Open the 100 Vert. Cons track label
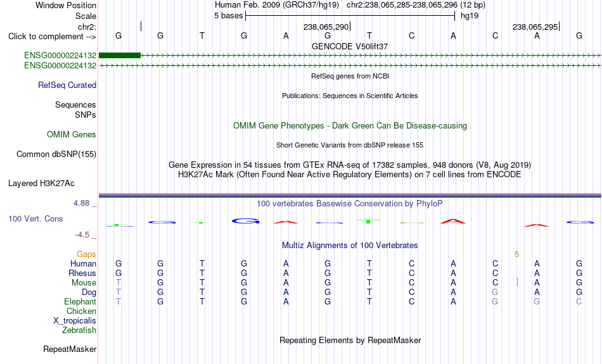This screenshot has height=364, width=602. click(35, 218)
